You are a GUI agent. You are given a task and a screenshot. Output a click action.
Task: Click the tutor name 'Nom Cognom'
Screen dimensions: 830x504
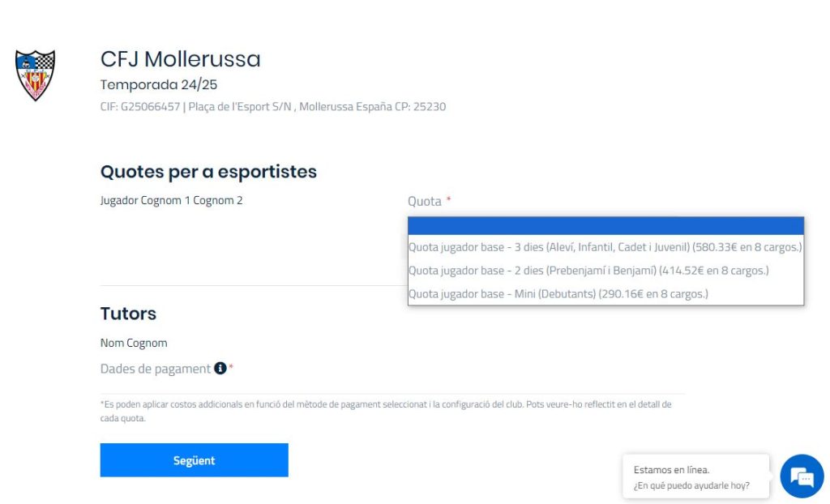(134, 343)
